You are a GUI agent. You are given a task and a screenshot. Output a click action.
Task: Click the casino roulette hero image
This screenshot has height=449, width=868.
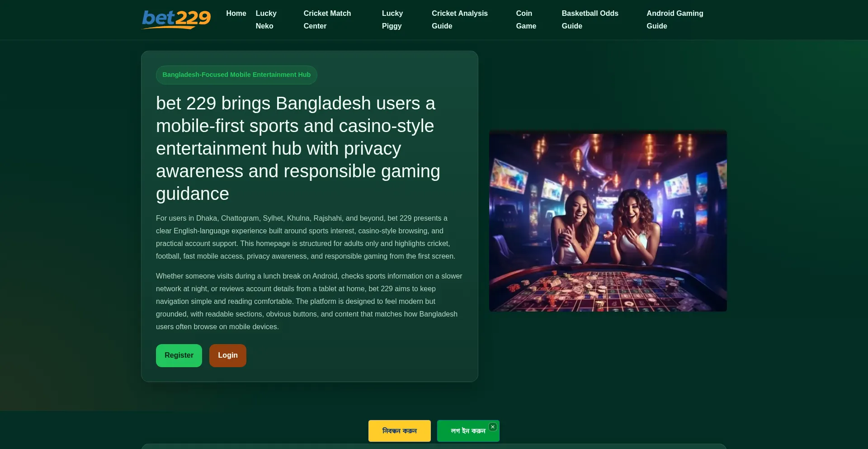tap(608, 221)
